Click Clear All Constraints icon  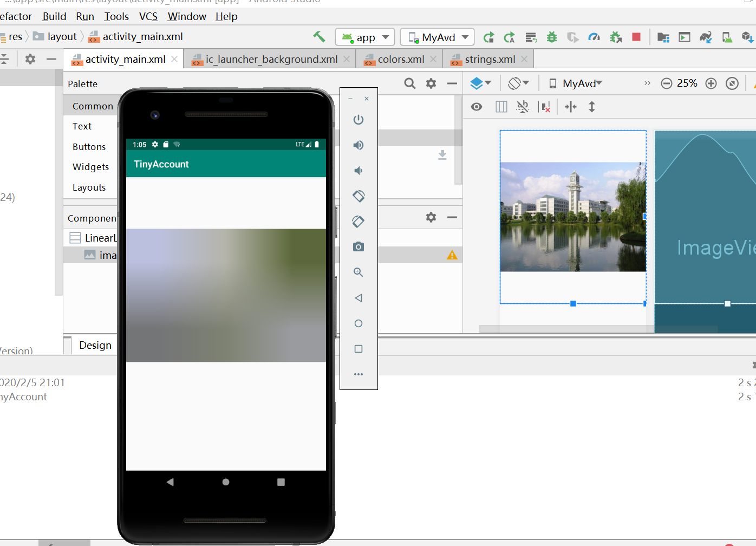click(x=545, y=107)
